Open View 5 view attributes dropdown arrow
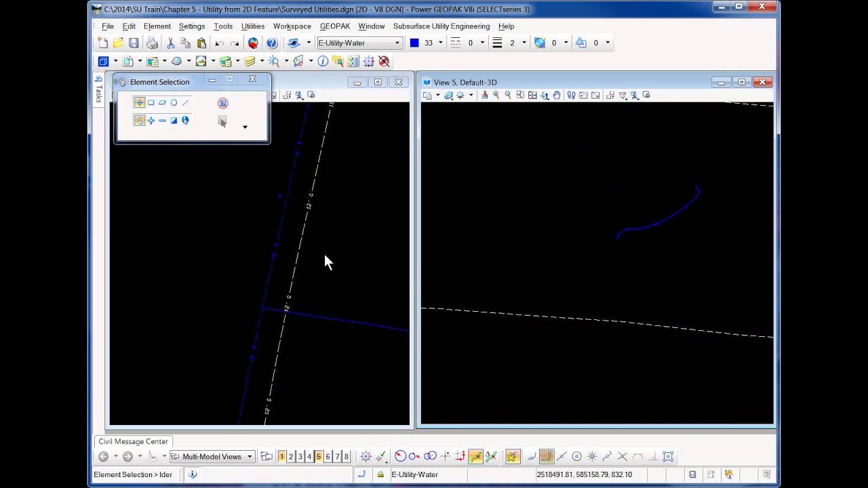The height and width of the screenshot is (488, 868). [x=437, y=95]
